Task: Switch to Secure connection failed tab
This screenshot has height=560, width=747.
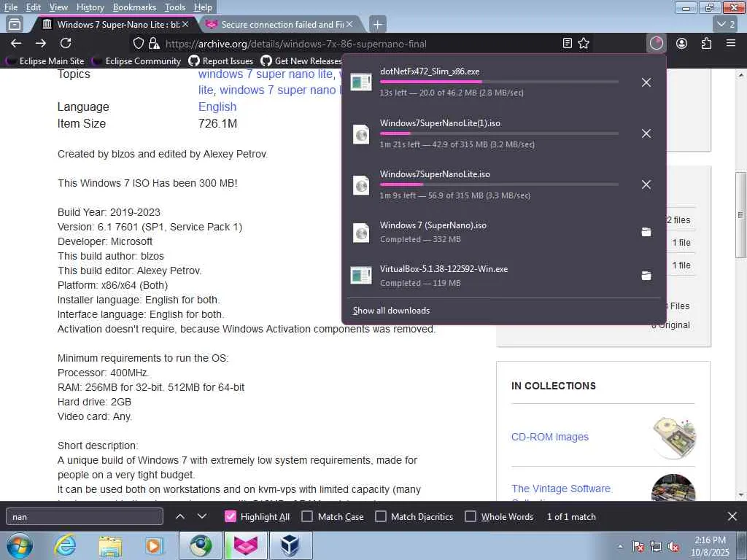Action: pyautogui.click(x=282, y=24)
